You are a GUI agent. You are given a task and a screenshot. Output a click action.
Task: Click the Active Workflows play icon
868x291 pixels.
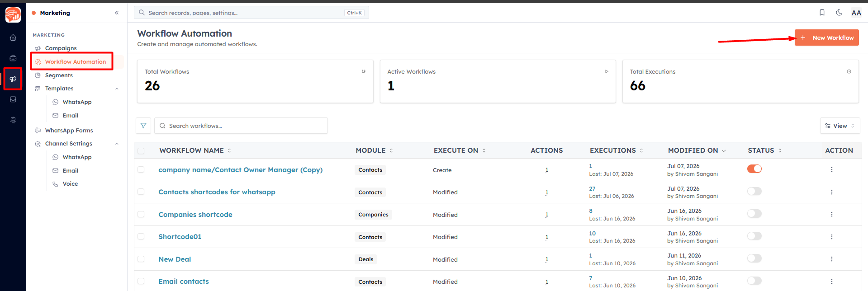click(x=607, y=71)
